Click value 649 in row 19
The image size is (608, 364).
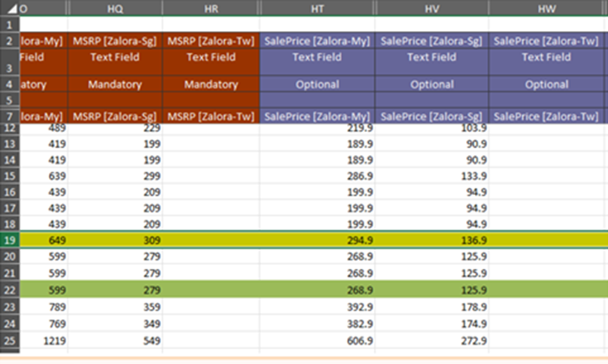coord(57,240)
